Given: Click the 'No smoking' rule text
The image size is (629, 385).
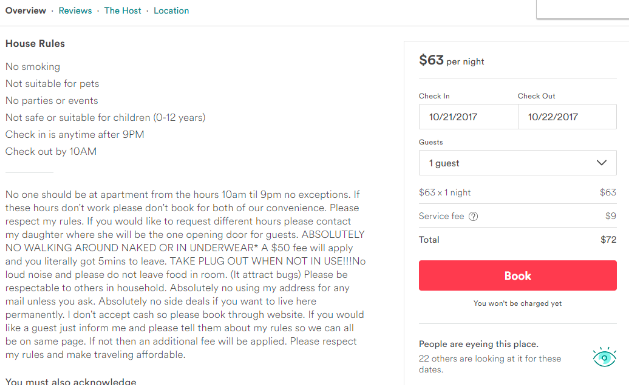Looking at the screenshot, I should click(33, 67).
